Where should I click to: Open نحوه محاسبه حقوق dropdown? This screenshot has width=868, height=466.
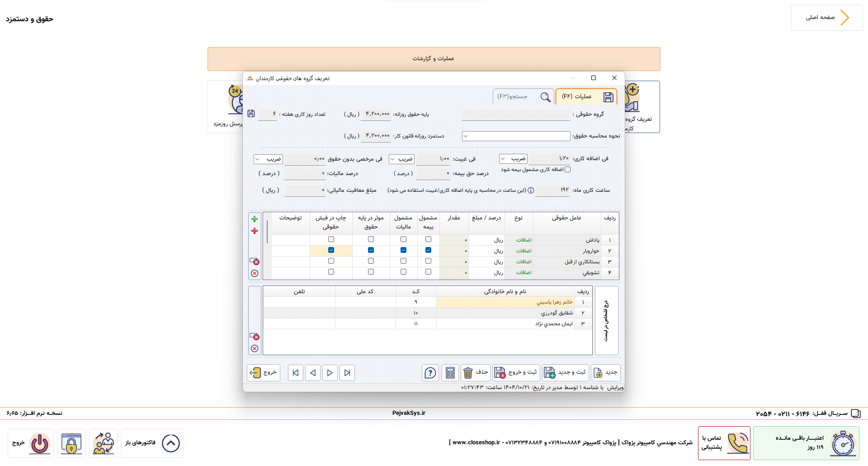pos(516,136)
